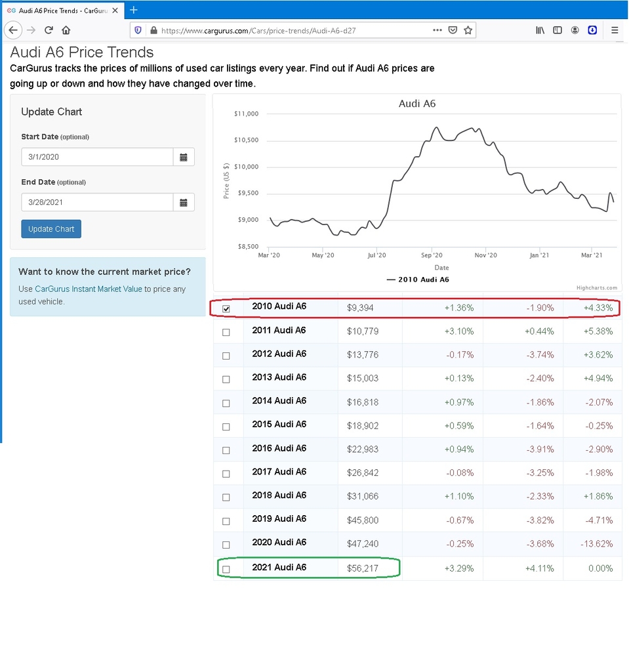Click the Audi A6 chart title
This screenshot has height=672, width=629.
coord(417,104)
